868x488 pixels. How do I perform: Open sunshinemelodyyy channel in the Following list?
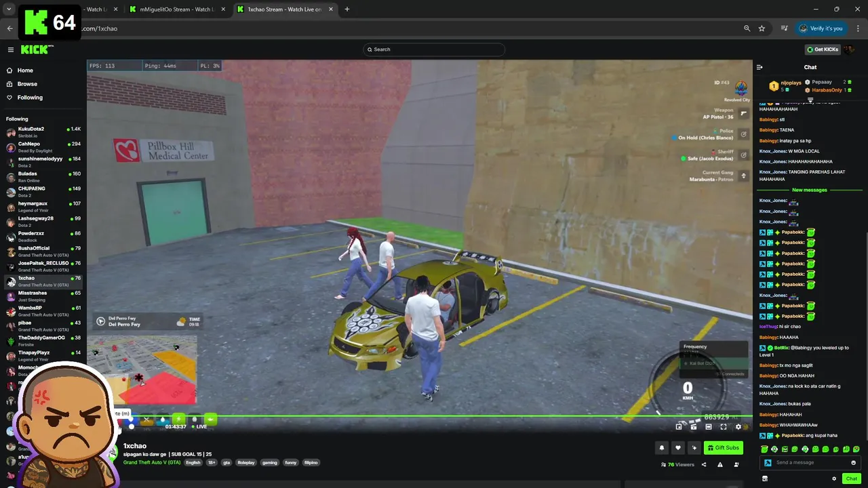(43, 161)
